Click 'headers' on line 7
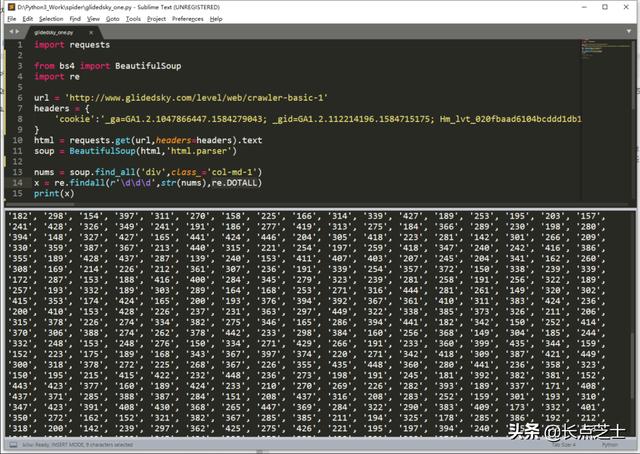 pos(51,108)
